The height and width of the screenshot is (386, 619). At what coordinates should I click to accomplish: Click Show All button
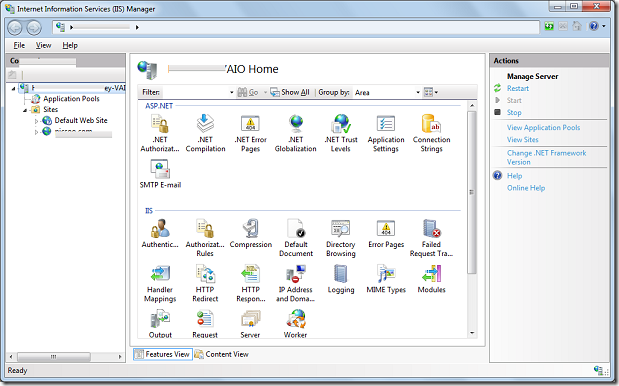pyautogui.click(x=290, y=92)
